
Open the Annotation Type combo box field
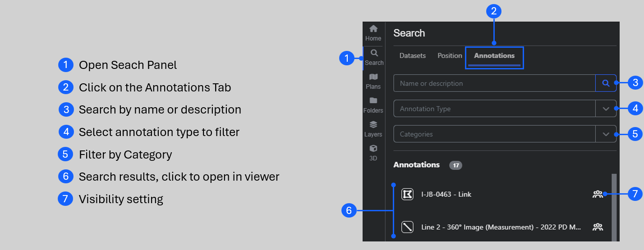495,109
